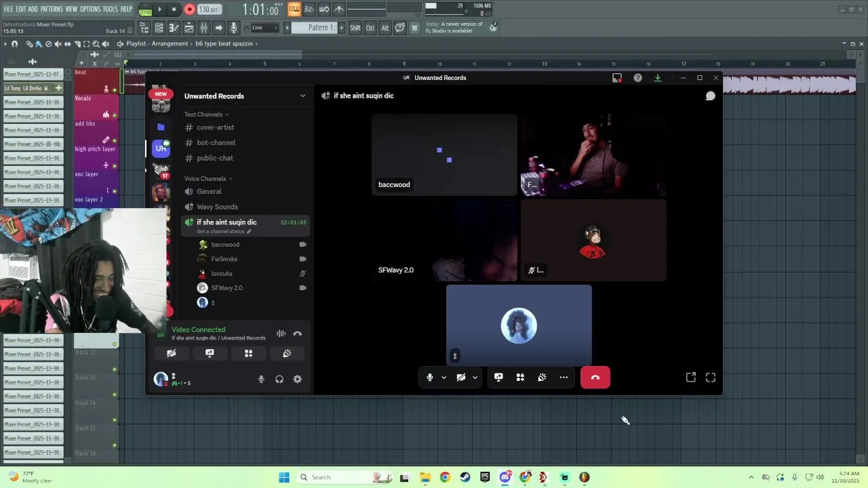Mute microphone in Discord user panel
The image size is (868, 488).
click(x=261, y=380)
